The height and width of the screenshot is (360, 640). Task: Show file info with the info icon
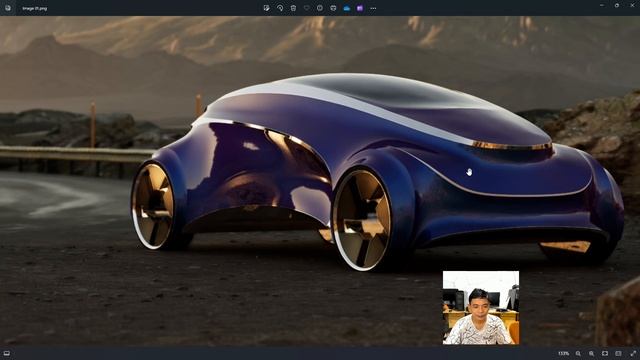[320, 8]
